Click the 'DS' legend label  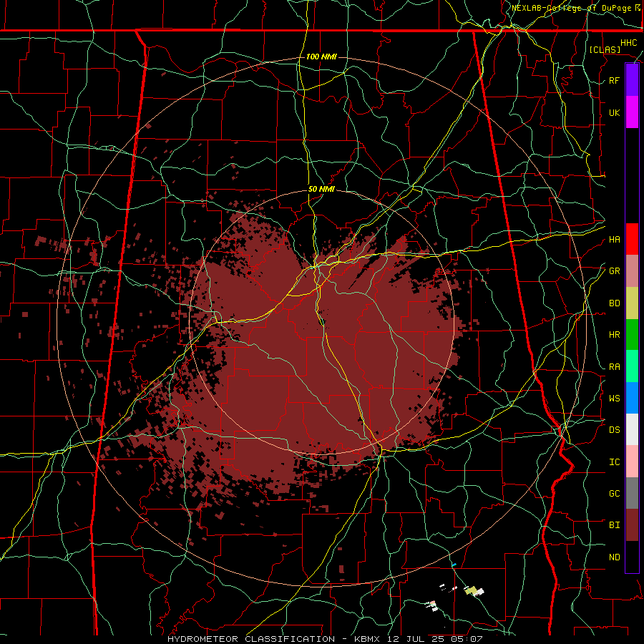tap(614, 430)
